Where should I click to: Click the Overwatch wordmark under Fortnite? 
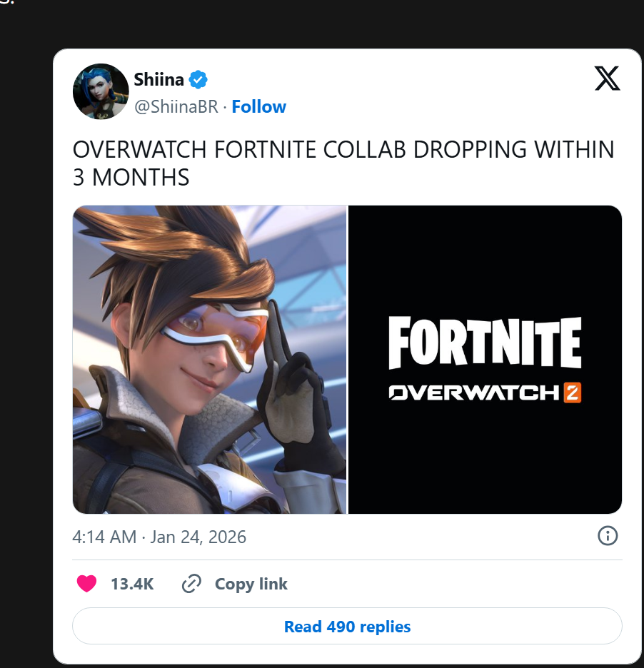473,393
